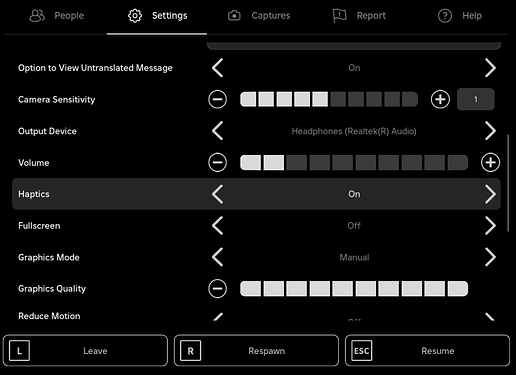Click Camera Sensitivity numeric value field

(x=476, y=99)
